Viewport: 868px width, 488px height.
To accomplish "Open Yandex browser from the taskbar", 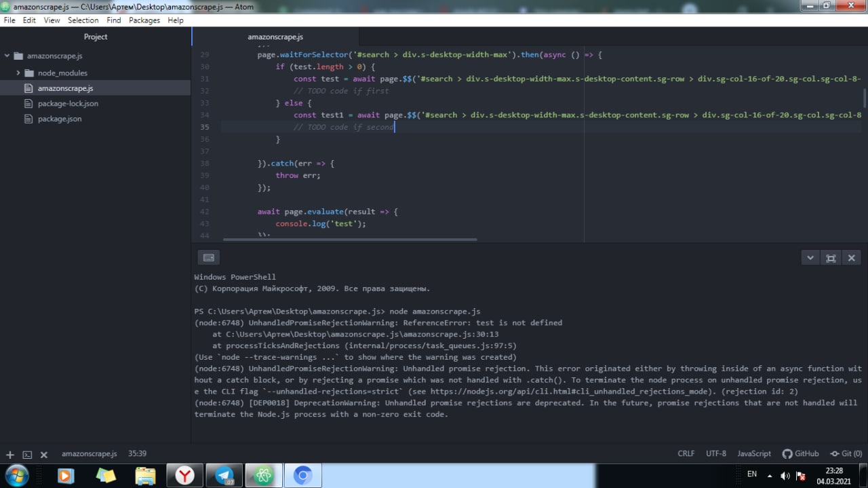I will click(x=184, y=476).
